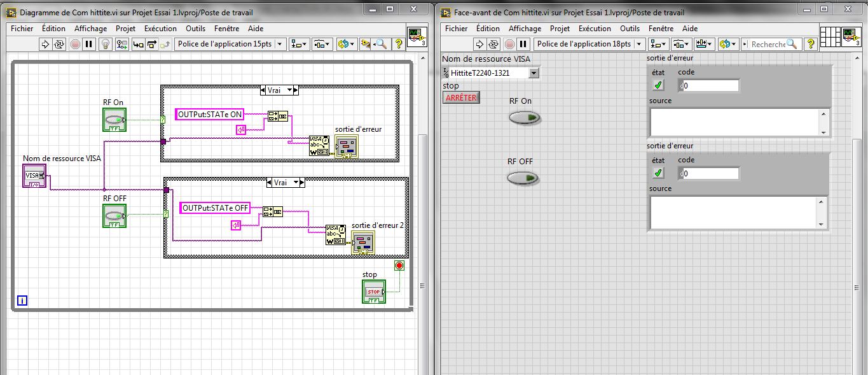
Task: Open Projet menu in Face-avant window
Action: (560, 29)
